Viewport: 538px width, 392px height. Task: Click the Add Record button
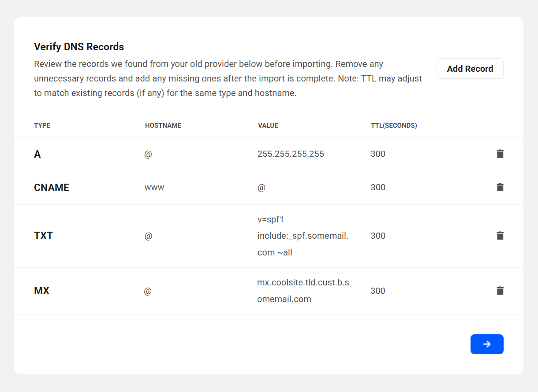[x=470, y=69]
